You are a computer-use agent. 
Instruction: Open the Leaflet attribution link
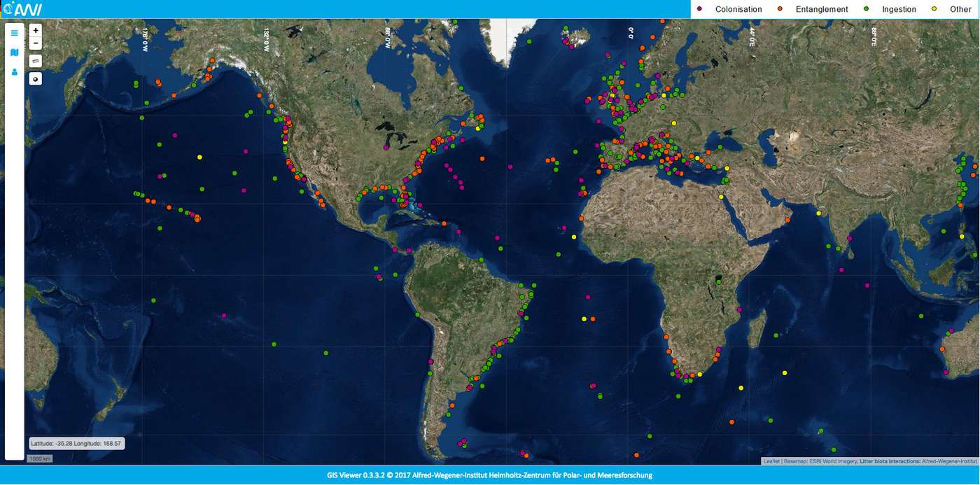(771, 461)
